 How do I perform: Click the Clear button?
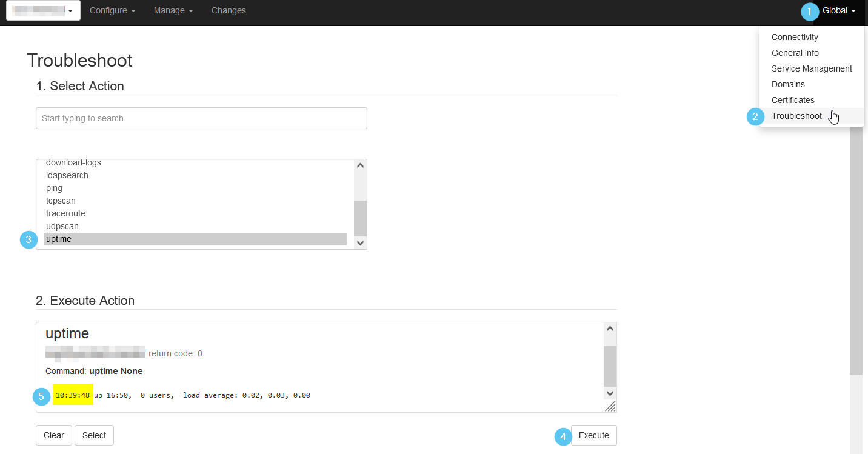click(x=54, y=435)
